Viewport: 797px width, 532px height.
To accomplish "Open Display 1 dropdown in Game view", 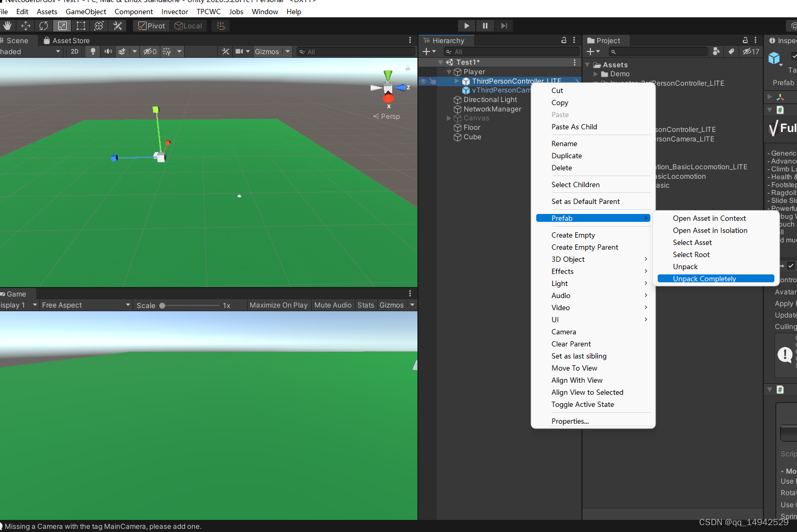I will point(19,305).
